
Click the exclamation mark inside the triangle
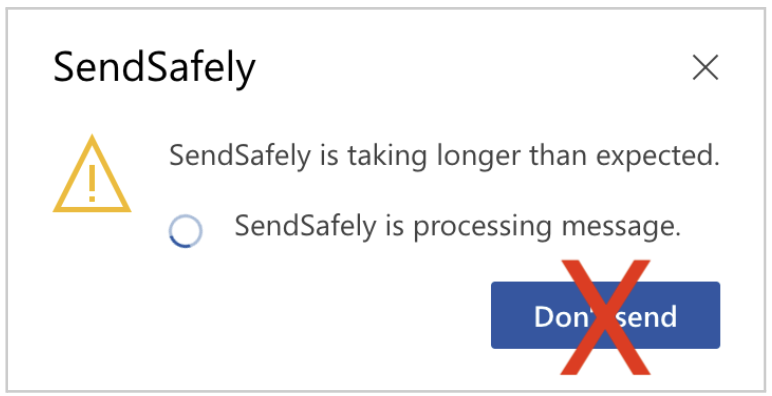[92, 183]
